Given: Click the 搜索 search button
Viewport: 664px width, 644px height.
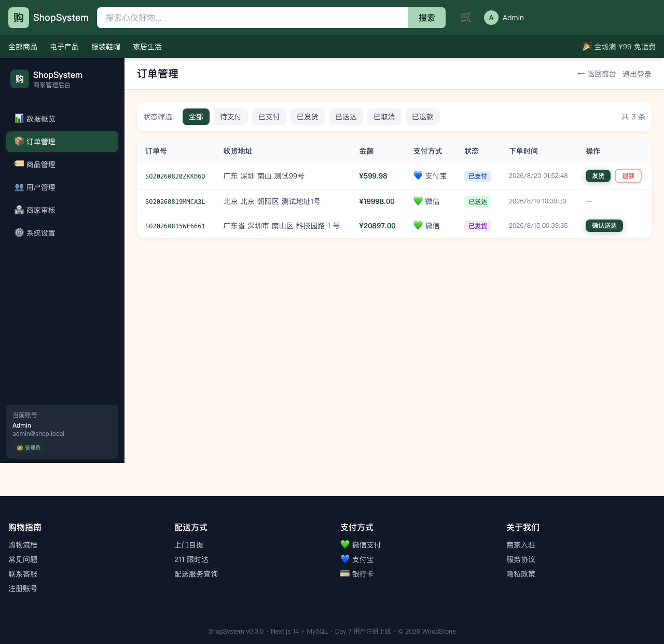Looking at the screenshot, I should pos(427,18).
